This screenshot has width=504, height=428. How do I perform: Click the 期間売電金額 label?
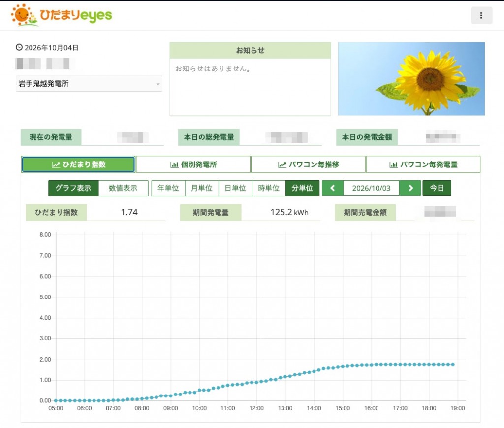[x=365, y=213]
